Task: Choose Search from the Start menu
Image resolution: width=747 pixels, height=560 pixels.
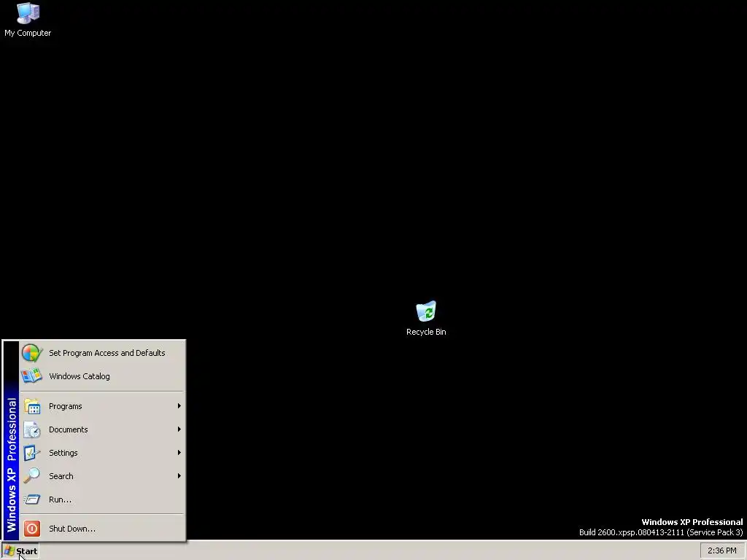Action: click(102, 475)
